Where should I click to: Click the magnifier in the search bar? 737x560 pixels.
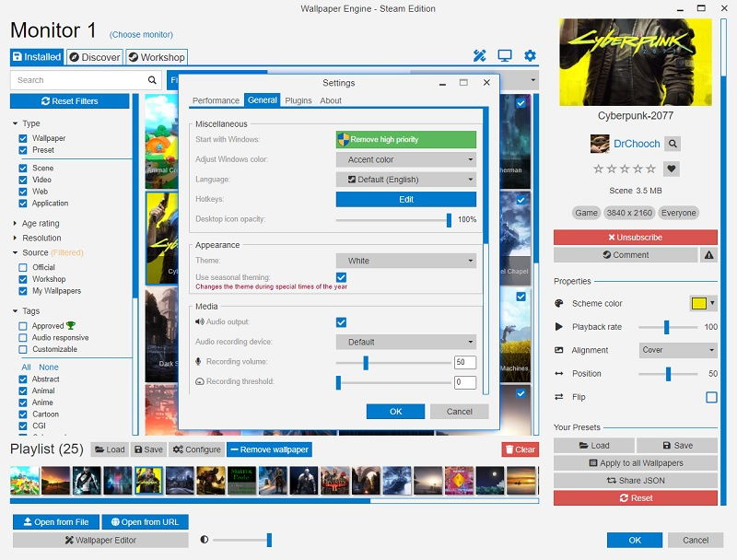(x=153, y=80)
